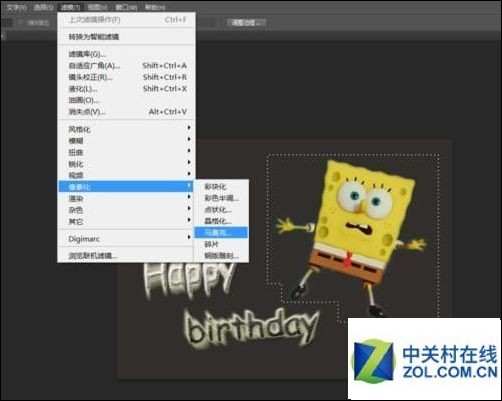Expand the 扭曲 distort submenu

click(126, 152)
